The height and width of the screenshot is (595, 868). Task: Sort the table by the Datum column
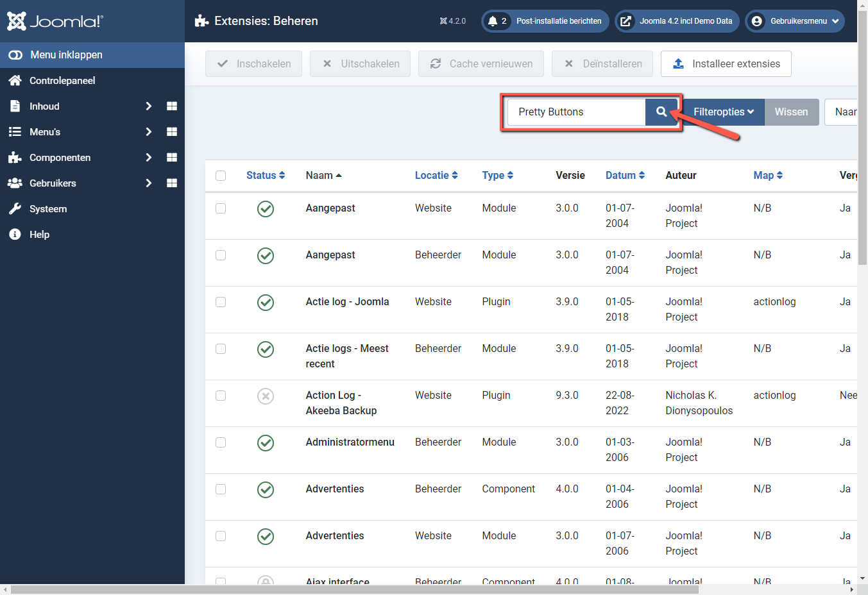(620, 174)
